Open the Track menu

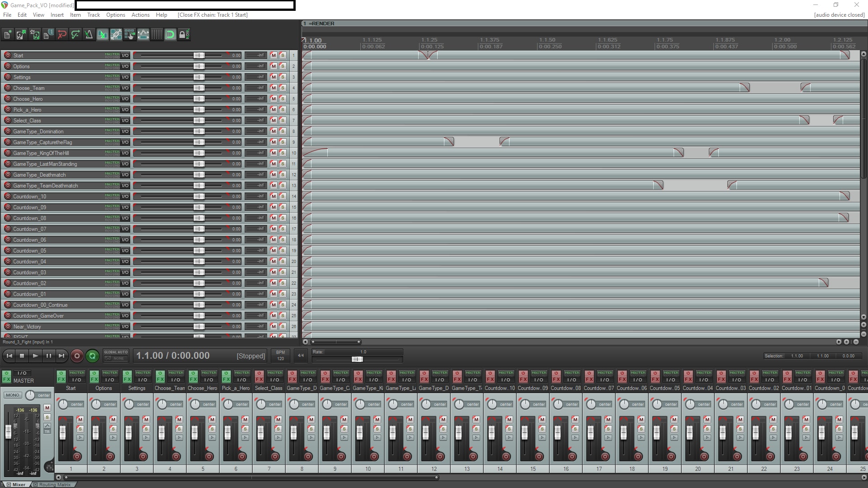coord(93,15)
